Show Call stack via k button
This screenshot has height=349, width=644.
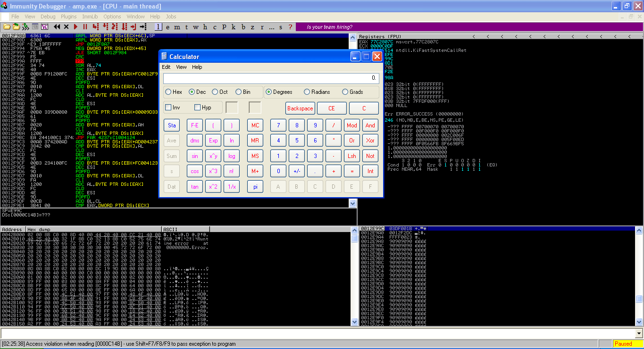234,27
